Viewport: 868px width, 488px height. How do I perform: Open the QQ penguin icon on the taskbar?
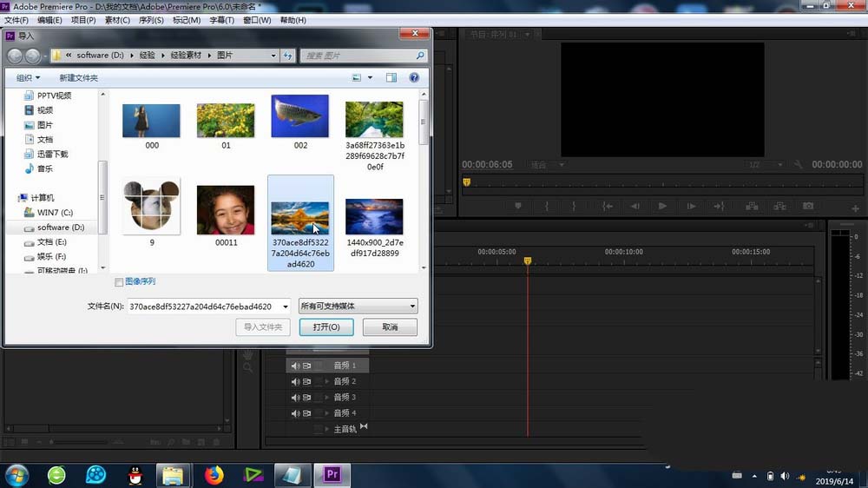[135, 475]
